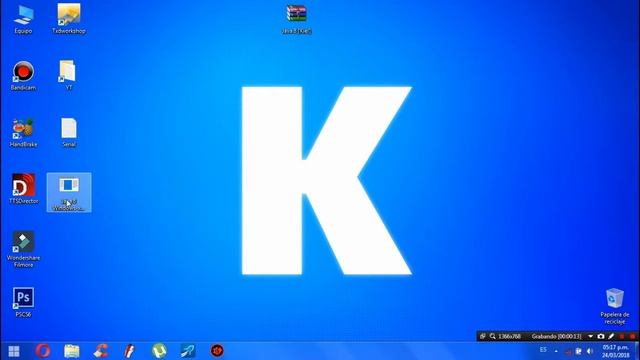Image resolution: width=640 pixels, height=360 pixels.
Task: Click the Grabando recording timer text
Action: point(556,336)
